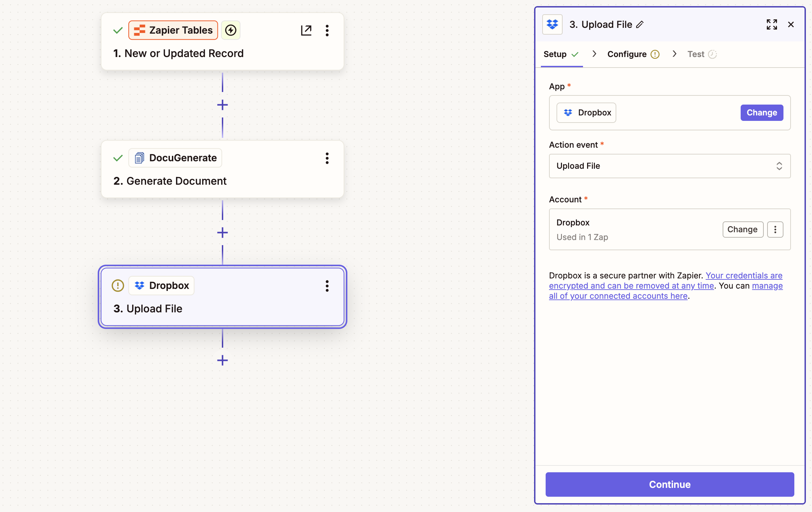The image size is (812, 512).
Task: Click the Setup tab green checkmark
Action: tap(575, 54)
